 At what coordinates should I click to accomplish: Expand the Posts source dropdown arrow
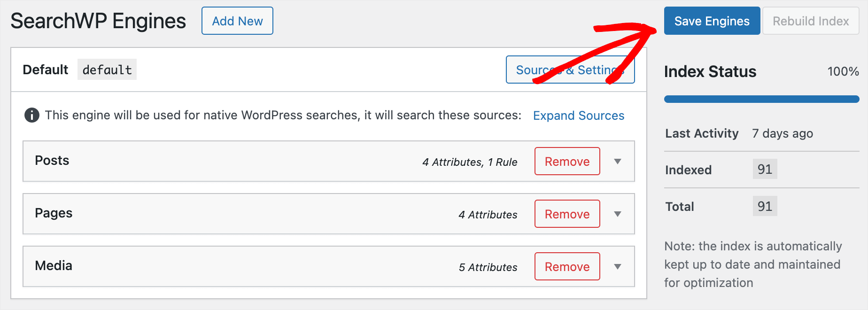click(x=618, y=162)
